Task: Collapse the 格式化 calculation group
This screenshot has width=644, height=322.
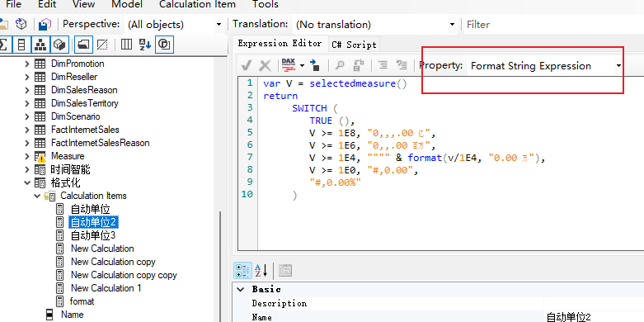Action: tap(27, 182)
